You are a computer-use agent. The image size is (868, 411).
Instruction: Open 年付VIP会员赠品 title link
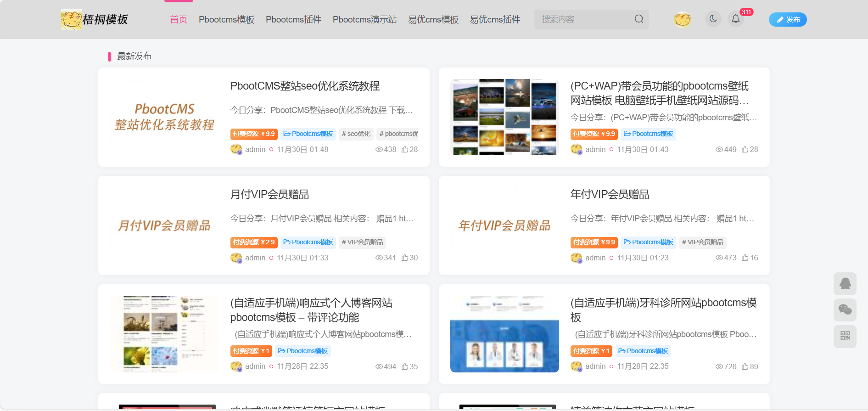click(x=610, y=194)
